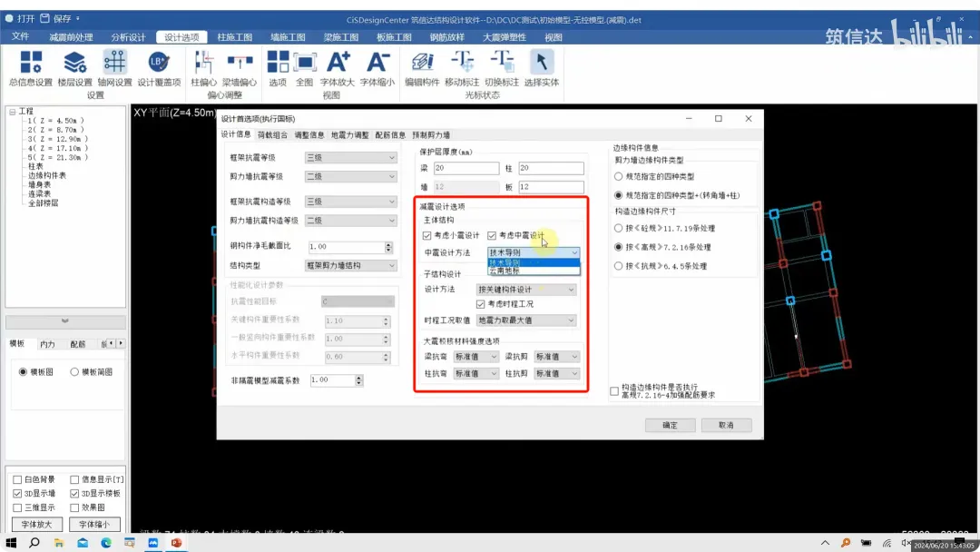Toggle 构造边缘构件是否执行 checkbox
Viewport: 980px width, 552px height.
click(x=614, y=391)
